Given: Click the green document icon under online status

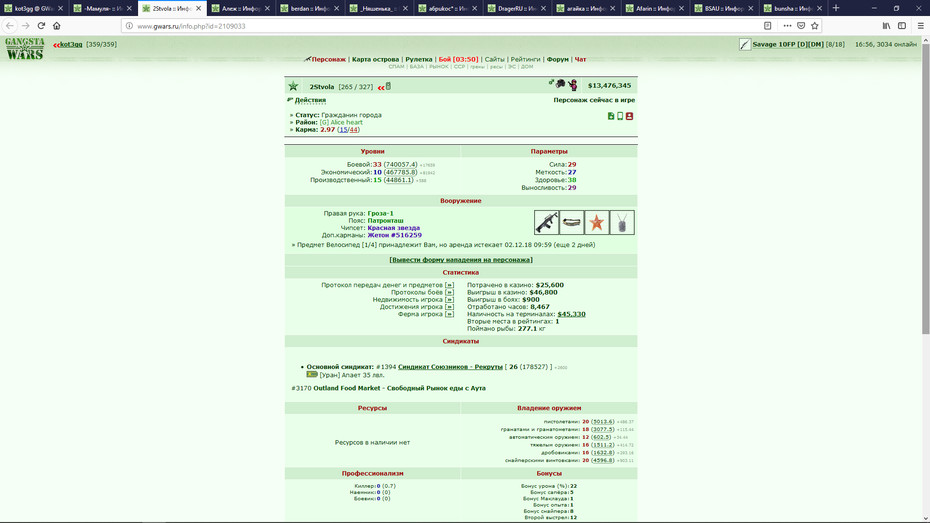Looking at the screenshot, I should [x=611, y=116].
